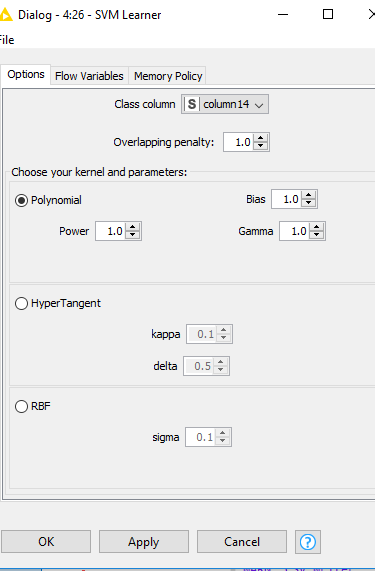Click the Apply button
Screen dimensions: 375x571
(143, 542)
